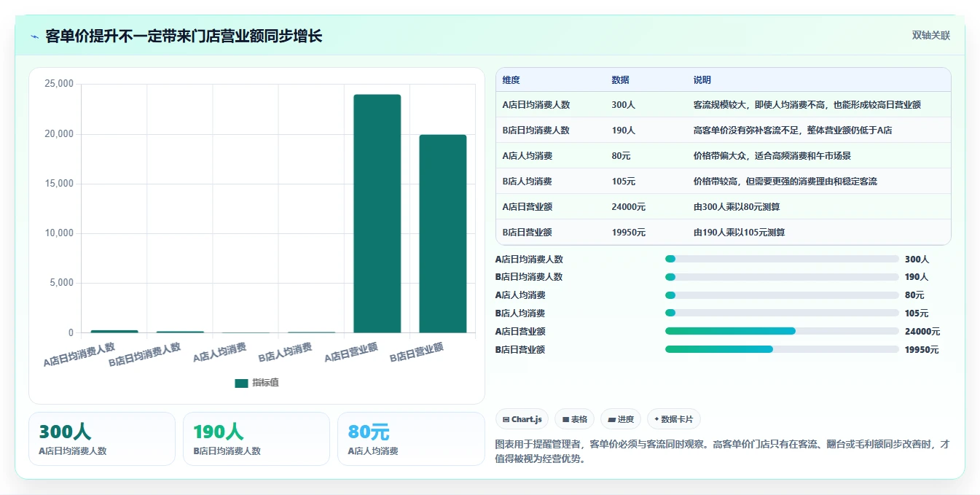Click the 15,000 y-axis label

click(59, 184)
